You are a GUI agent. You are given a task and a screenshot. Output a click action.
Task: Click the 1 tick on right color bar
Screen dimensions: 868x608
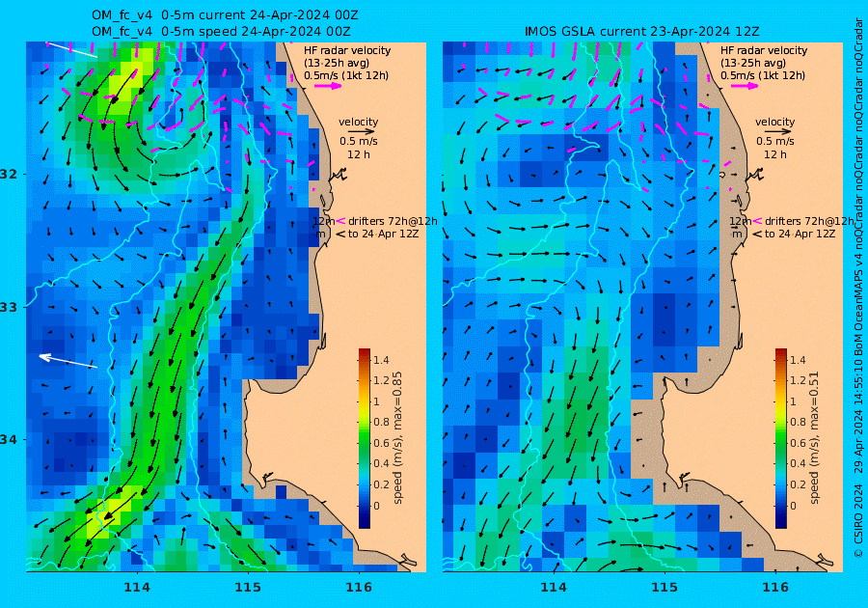point(793,401)
